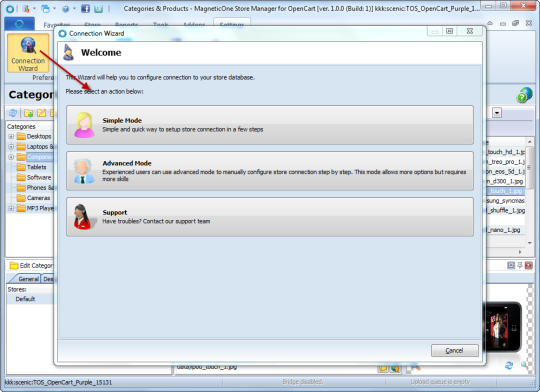The width and height of the screenshot is (540, 392).
Task: Click the horizontal scroll right arrow of the product list
Action: [520, 252]
